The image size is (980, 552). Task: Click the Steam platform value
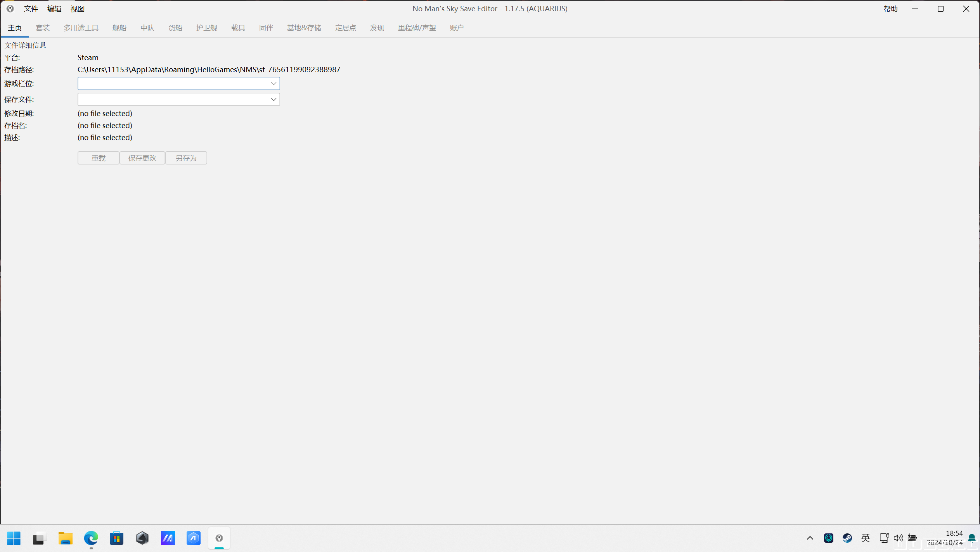[88, 57]
